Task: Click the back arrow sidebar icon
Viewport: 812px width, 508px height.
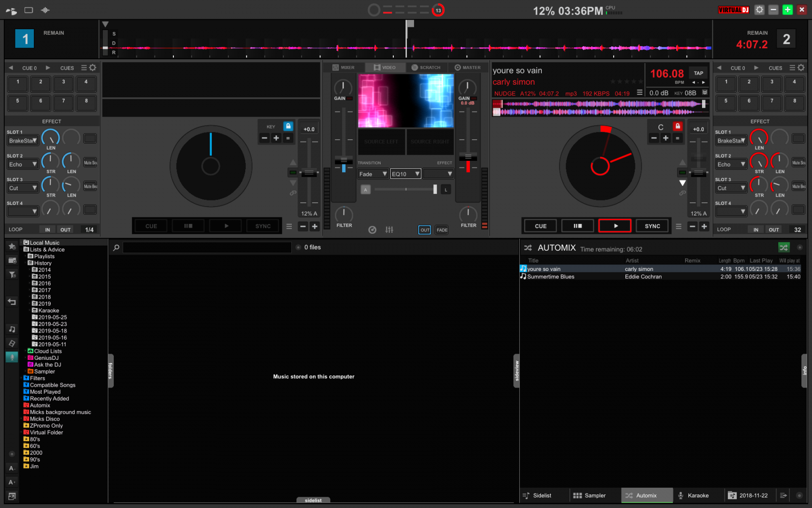Action: pos(12,302)
